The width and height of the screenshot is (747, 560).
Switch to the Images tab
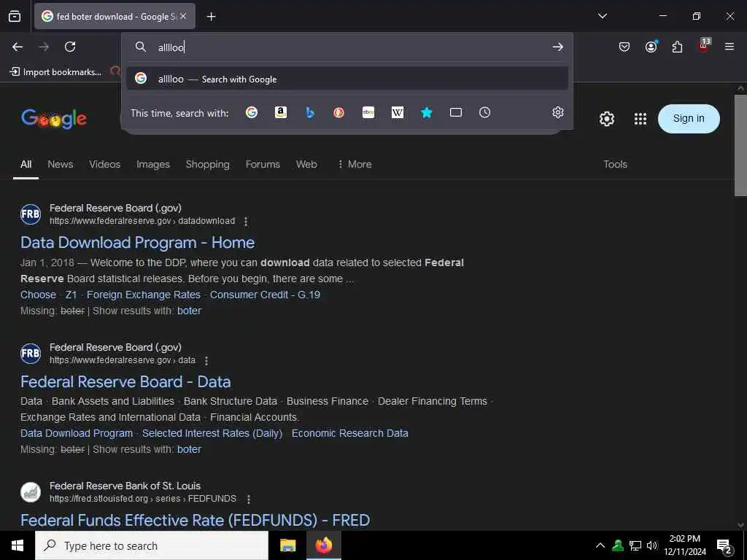[x=153, y=164]
